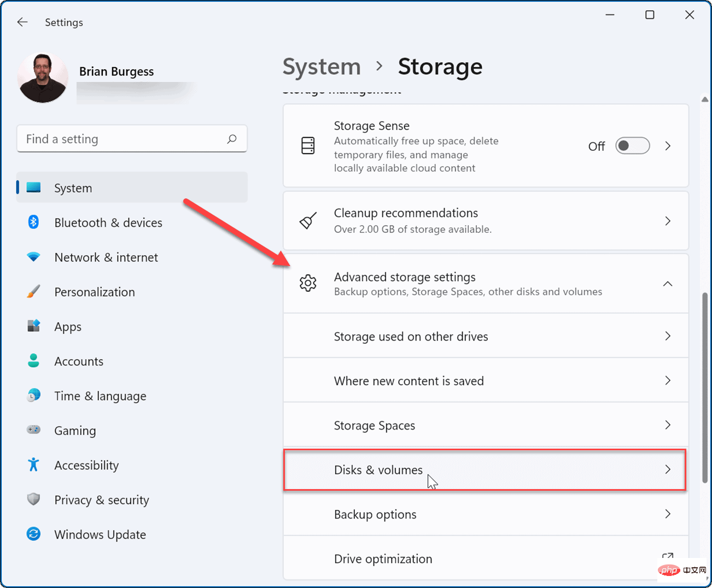
Task: Click the Brian Burgess name text
Action: 116,72
